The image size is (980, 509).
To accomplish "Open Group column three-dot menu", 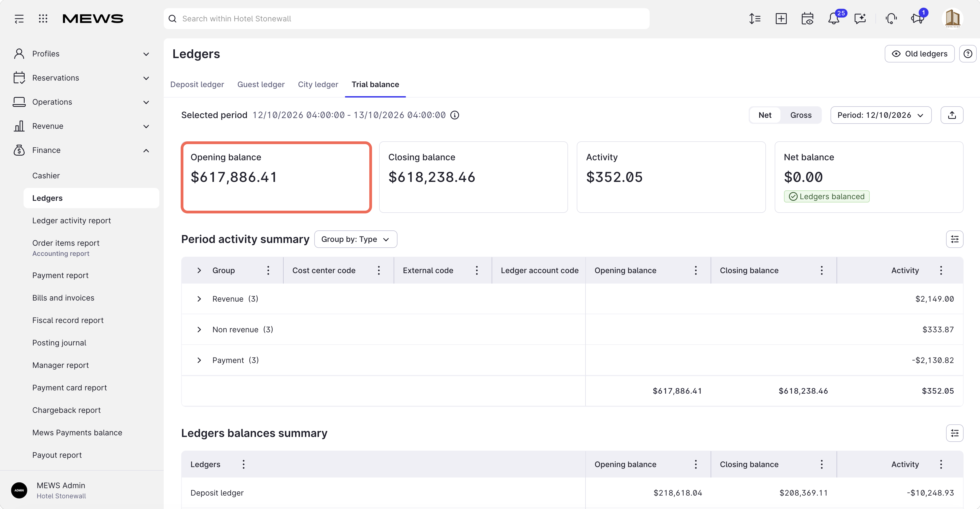I will [268, 270].
